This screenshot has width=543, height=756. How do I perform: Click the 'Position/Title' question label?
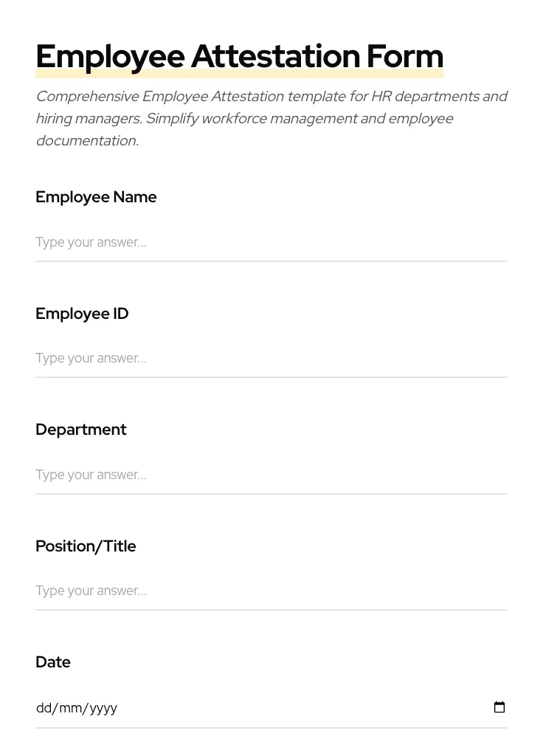tap(86, 546)
